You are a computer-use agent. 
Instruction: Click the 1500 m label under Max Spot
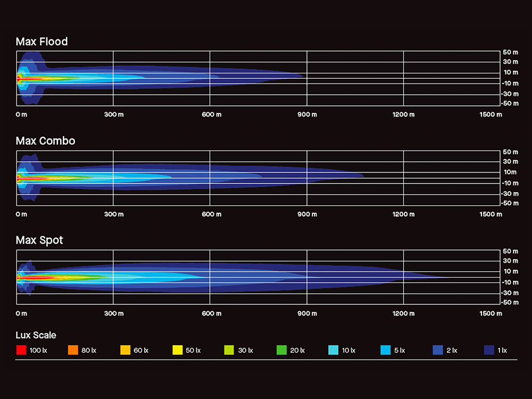(491, 314)
